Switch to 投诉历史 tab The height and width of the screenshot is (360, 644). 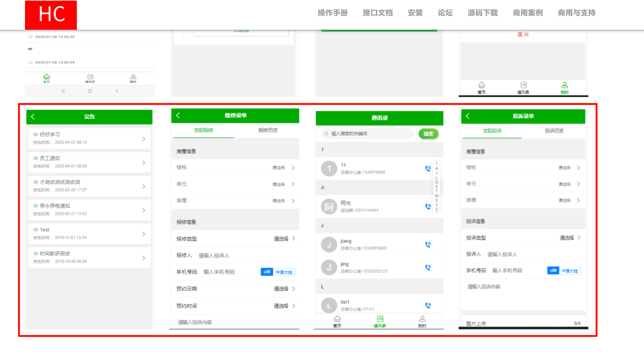[x=554, y=131]
